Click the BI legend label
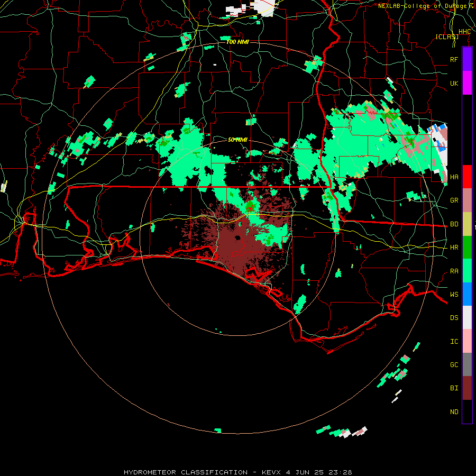The width and height of the screenshot is (476, 476). (x=454, y=388)
